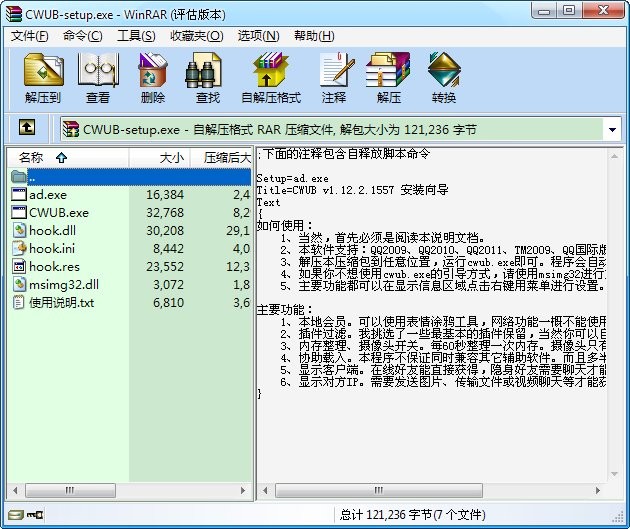Click the archive path text in address bar
630x529 pixels.
pyautogui.click(x=280, y=129)
